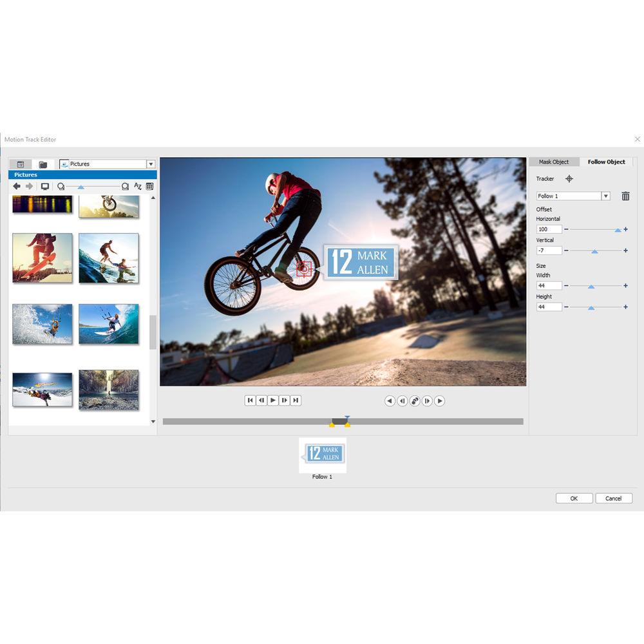Select the Follow Object tab
The height and width of the screenshot is (644, 644).
pyautogui.click(x=606, y=162)
